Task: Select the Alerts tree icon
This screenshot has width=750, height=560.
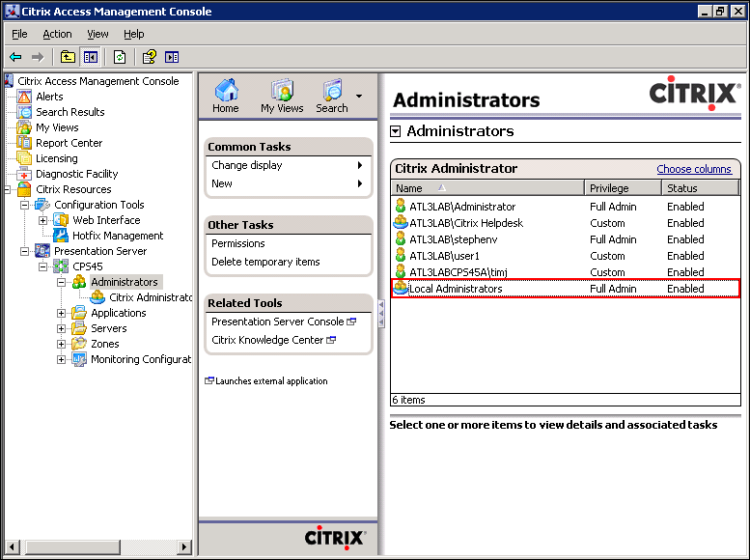Action: [24, 97]
